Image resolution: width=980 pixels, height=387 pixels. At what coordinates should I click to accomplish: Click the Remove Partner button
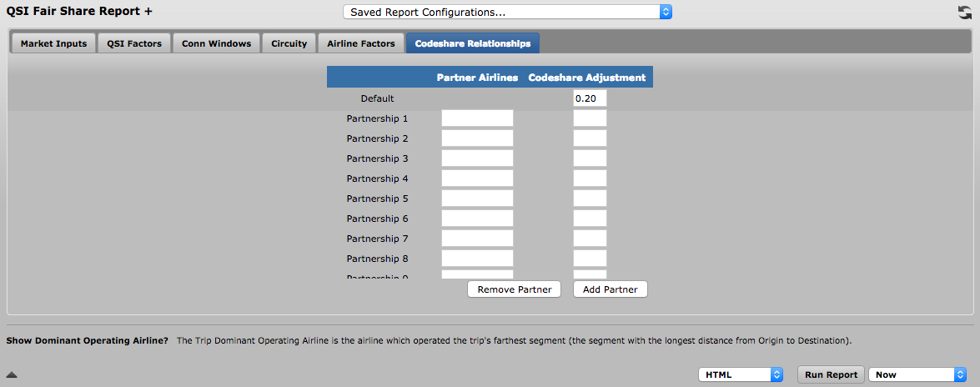click(x=515, y=289)
